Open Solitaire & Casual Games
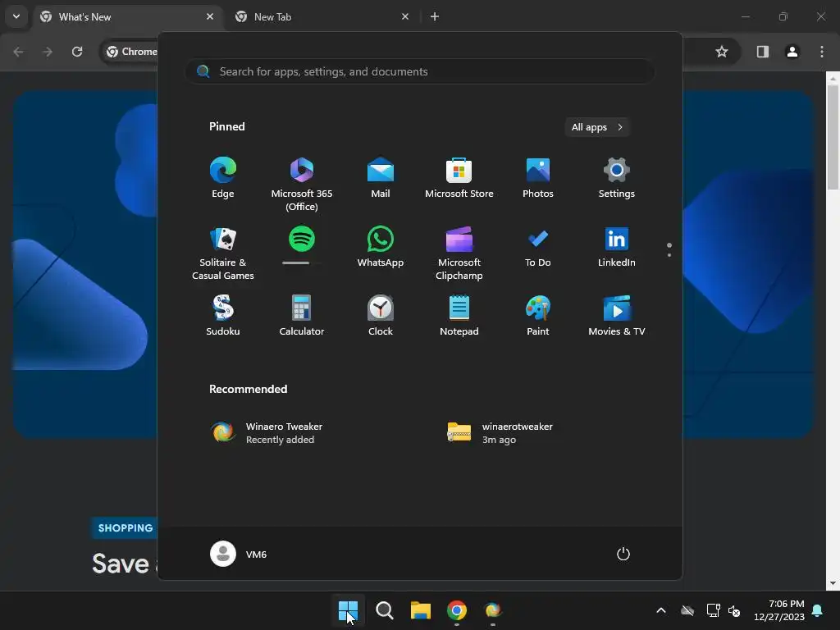Screen dimensions: 840x630 click(x=223, y=253)
